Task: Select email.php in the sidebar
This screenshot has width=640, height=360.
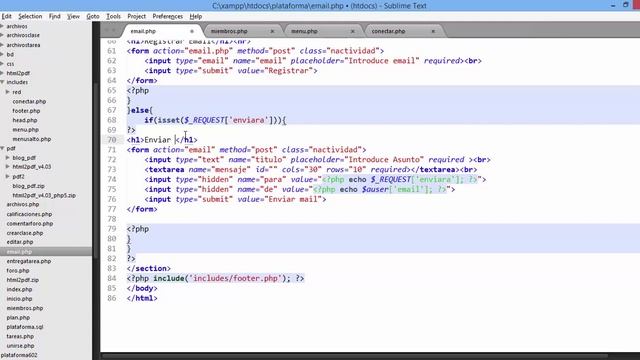Action: tap(19, 251)
